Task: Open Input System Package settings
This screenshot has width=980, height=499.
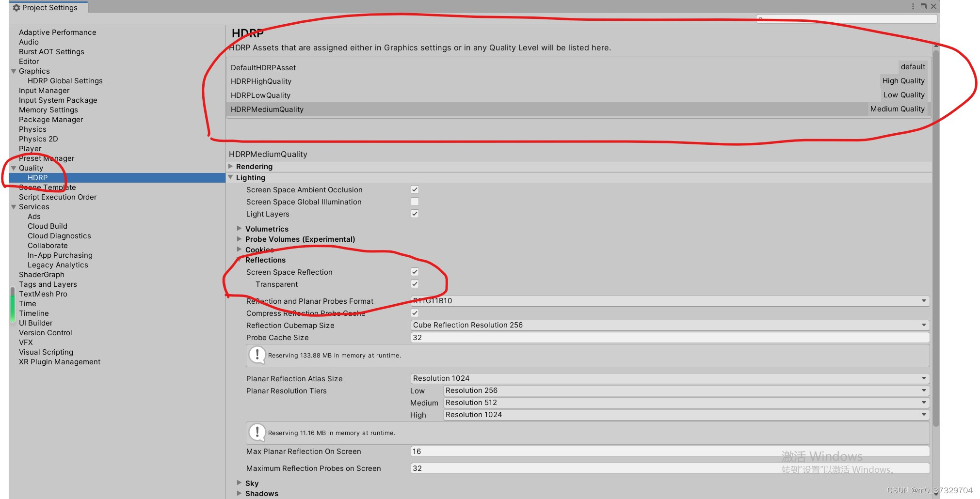Action: 58,100
